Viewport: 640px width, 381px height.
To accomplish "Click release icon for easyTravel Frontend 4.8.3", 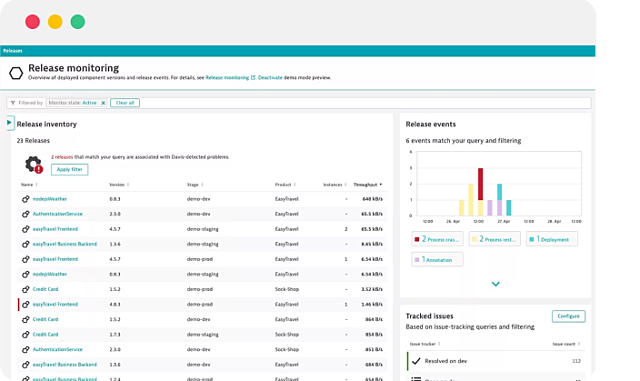I will coord(25,304).
